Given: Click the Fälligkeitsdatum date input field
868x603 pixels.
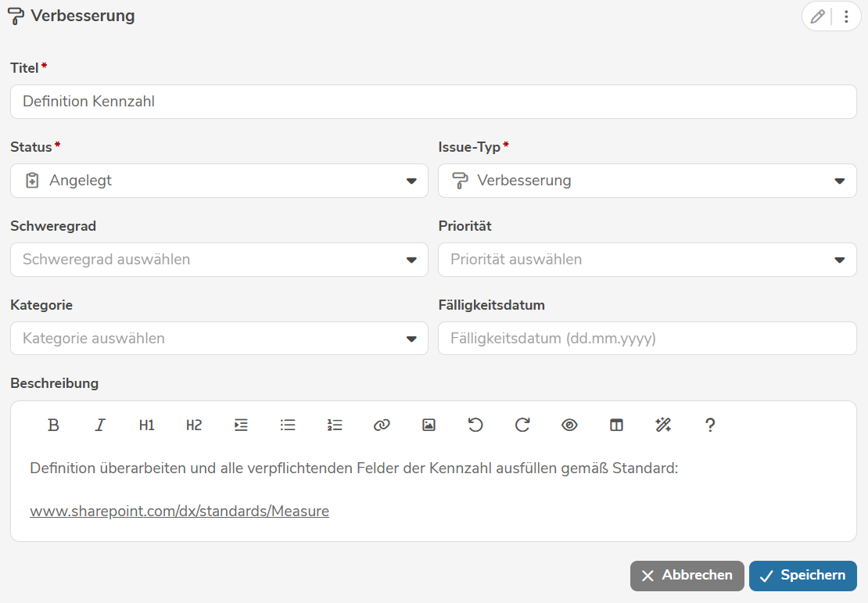Looking at the screenshot, I should (x=647, y=339).
